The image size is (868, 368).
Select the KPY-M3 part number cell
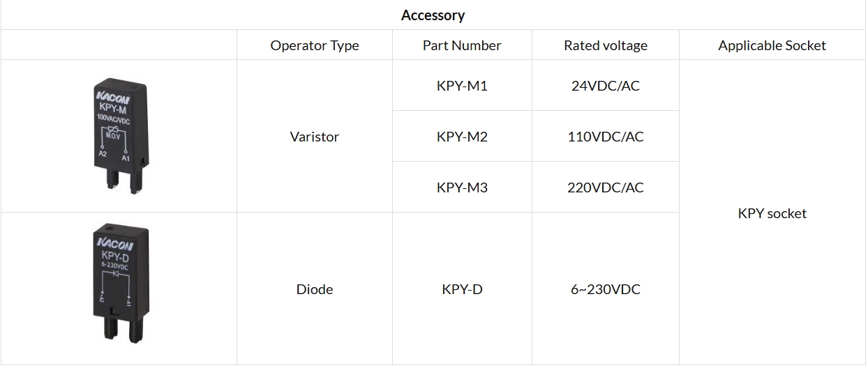coord(462,187)
